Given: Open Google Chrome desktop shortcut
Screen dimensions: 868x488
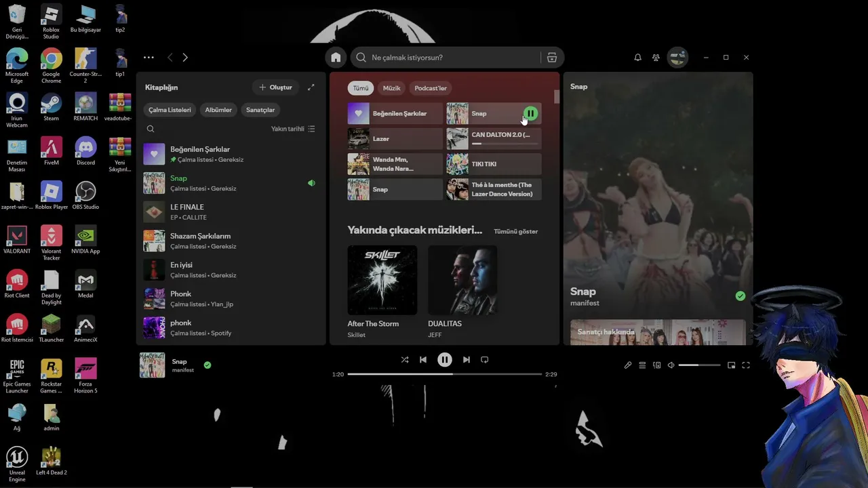Looking at the screenshot, I should (51, 66).
